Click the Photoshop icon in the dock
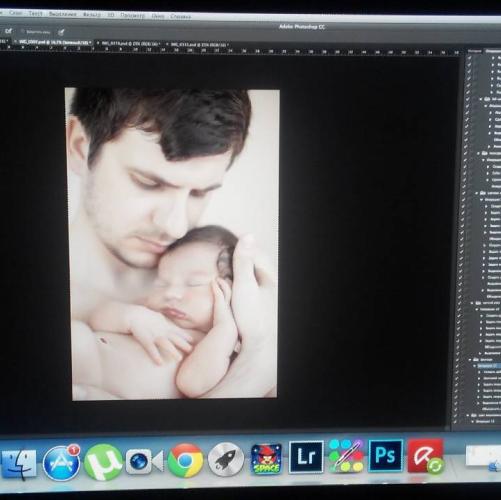The image size is (501, 500). point(386,455)
